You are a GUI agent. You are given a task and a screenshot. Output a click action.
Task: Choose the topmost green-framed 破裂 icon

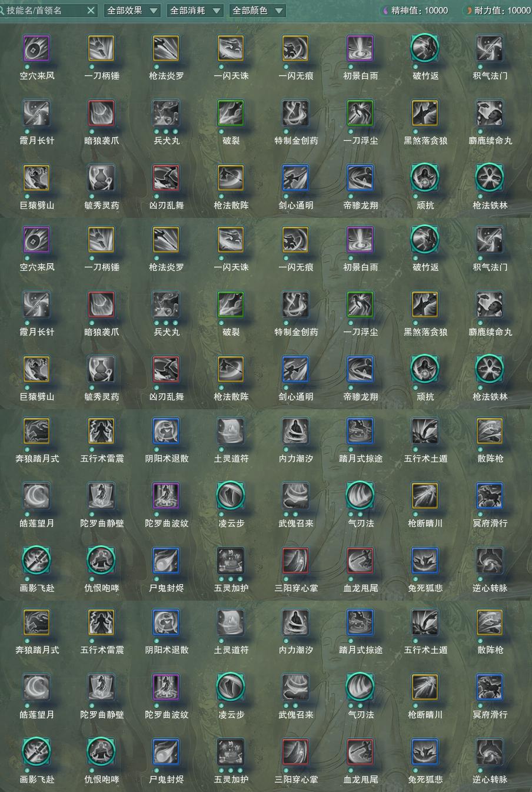(x=231, y=113)
